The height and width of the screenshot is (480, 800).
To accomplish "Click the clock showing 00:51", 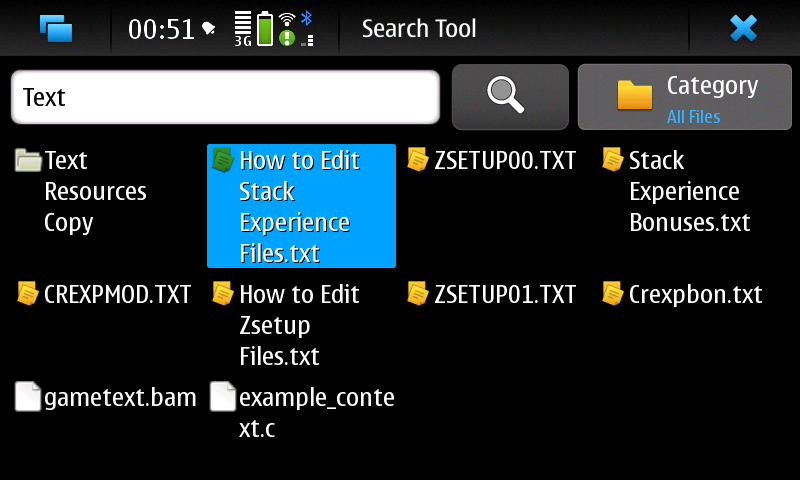I will (x=161, y=29).
